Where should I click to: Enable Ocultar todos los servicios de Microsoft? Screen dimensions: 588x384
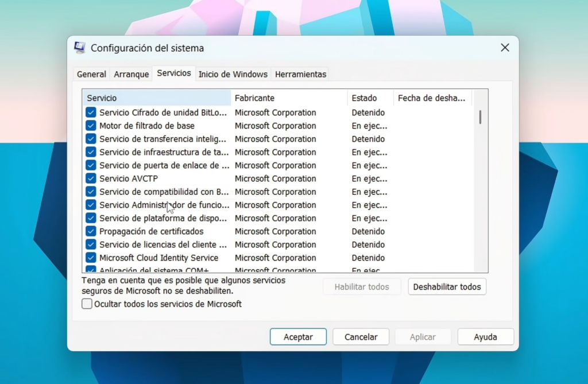pyautogui.click(x=86, y=304)
